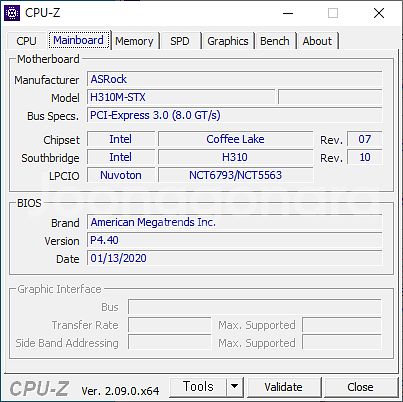Switch to the CPU tab

[26, 41]
